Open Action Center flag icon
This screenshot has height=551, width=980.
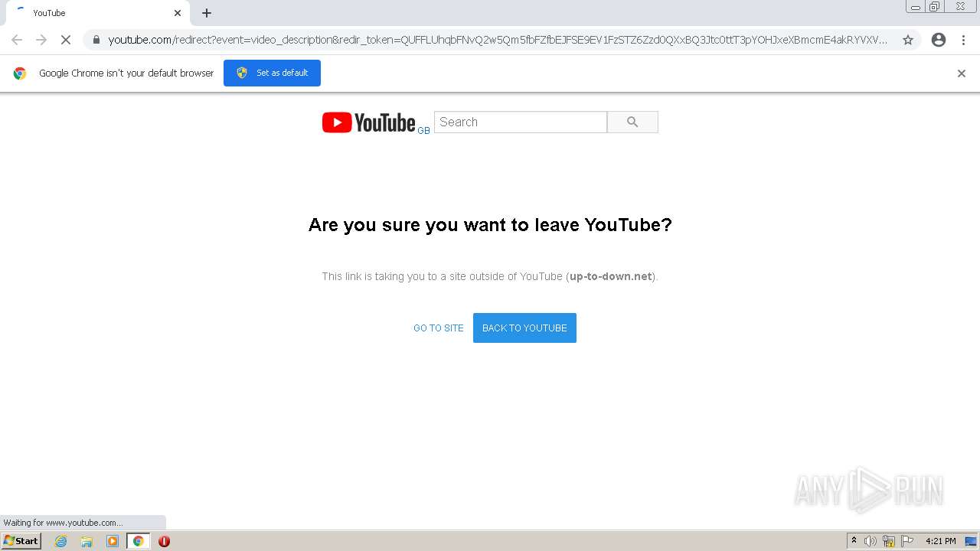coord(907,541)
